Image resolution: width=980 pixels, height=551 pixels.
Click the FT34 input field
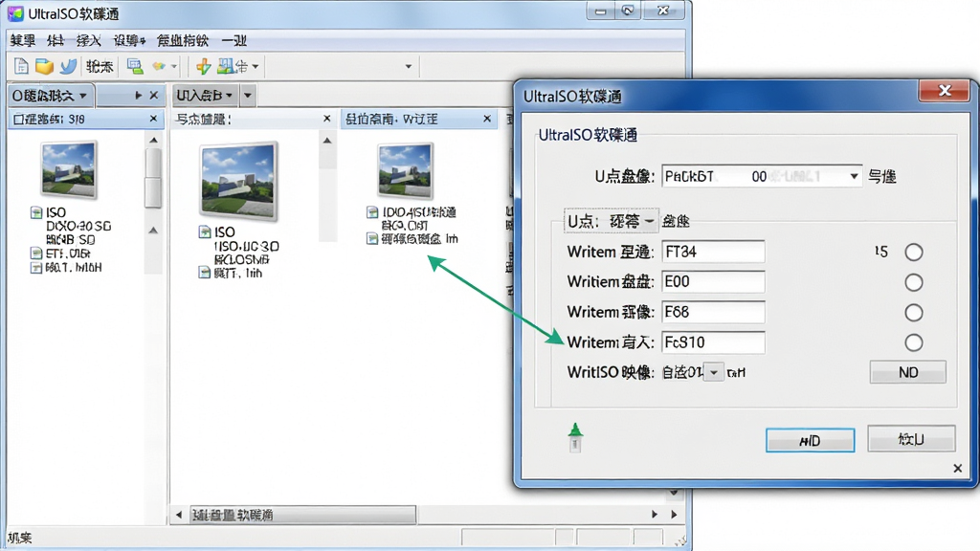pos(713,252)
